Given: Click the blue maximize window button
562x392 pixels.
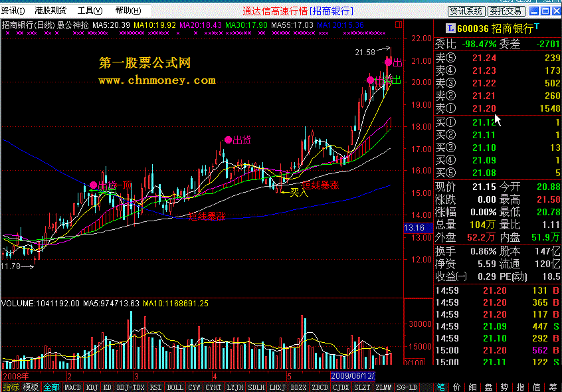Looking at the screenshot, I should [x=545, y=11].
